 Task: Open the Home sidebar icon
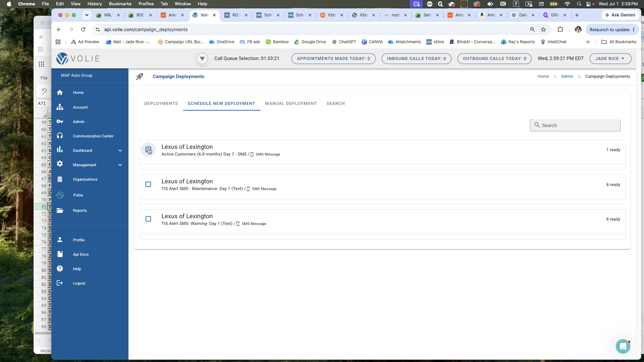(x=60, y=93)
